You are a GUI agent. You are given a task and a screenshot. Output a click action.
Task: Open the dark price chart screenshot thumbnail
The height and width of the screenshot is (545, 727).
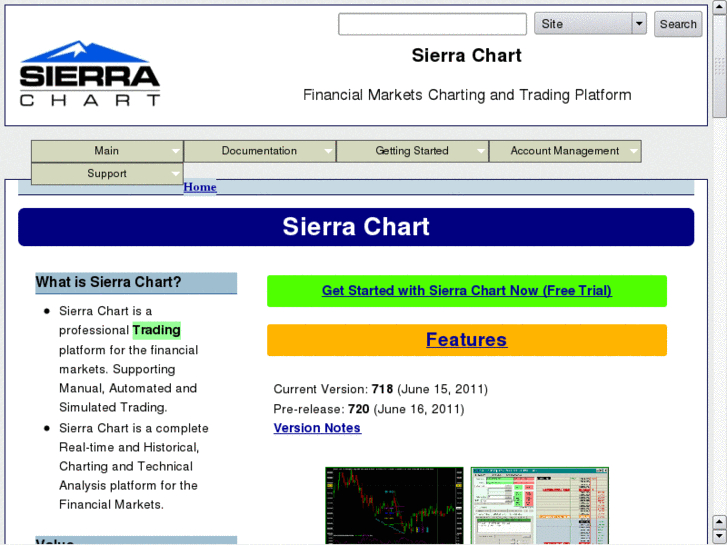394,506
